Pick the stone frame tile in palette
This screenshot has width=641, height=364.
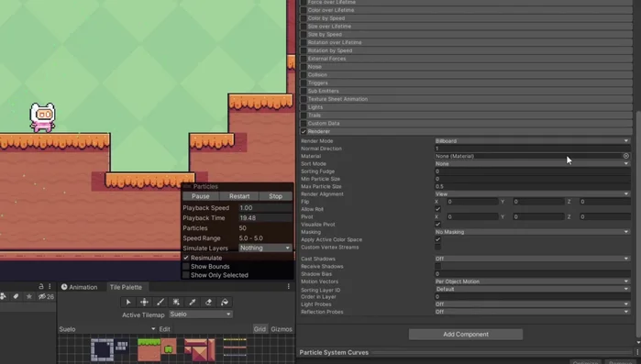click(102, 349)
